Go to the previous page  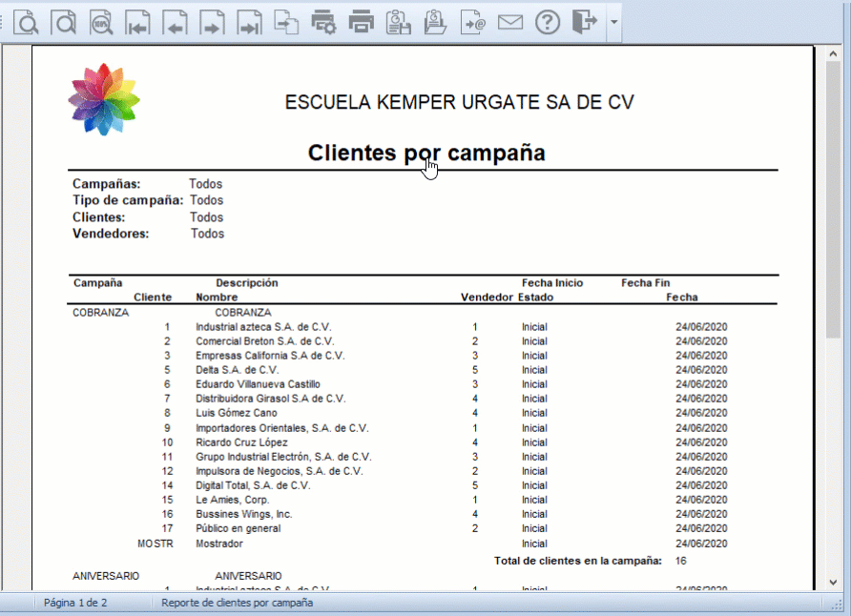(175, 21)
